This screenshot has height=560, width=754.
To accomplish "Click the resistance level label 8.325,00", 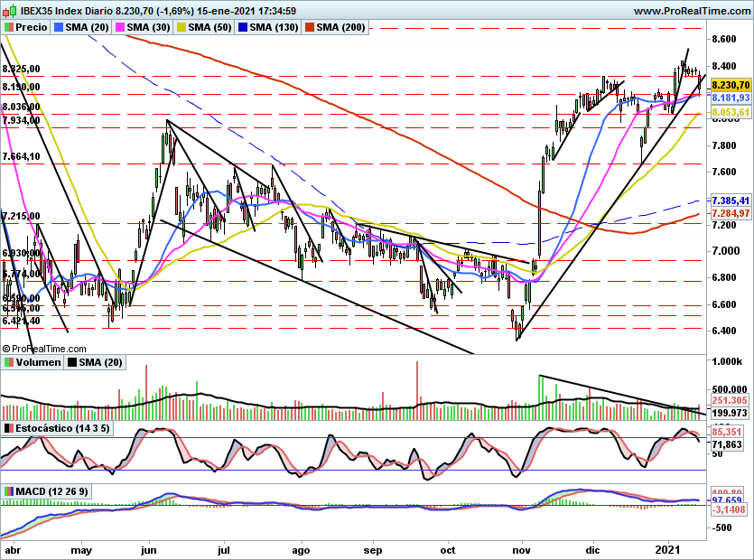I will point(21,69).
